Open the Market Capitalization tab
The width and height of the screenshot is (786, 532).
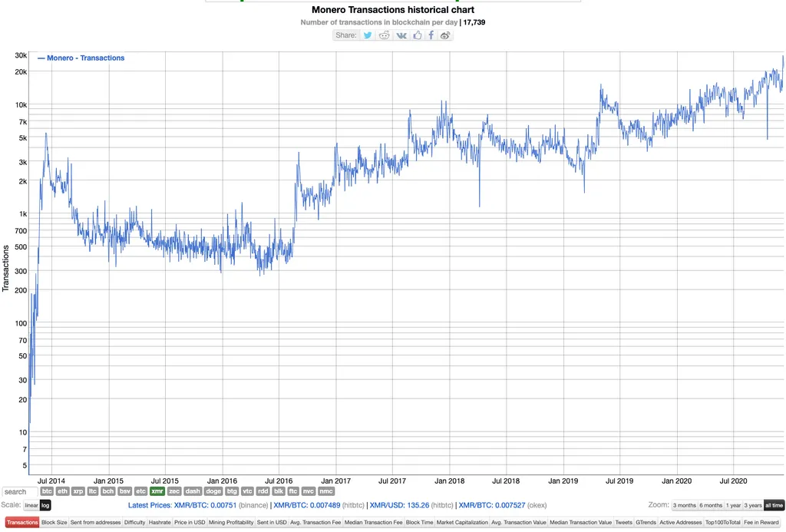point(462,523)
